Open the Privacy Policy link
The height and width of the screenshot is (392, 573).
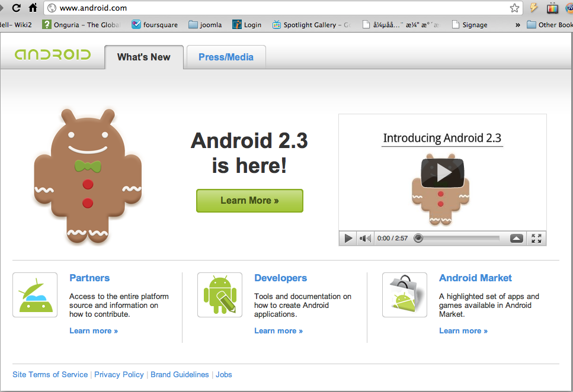(x=119, y=374)
